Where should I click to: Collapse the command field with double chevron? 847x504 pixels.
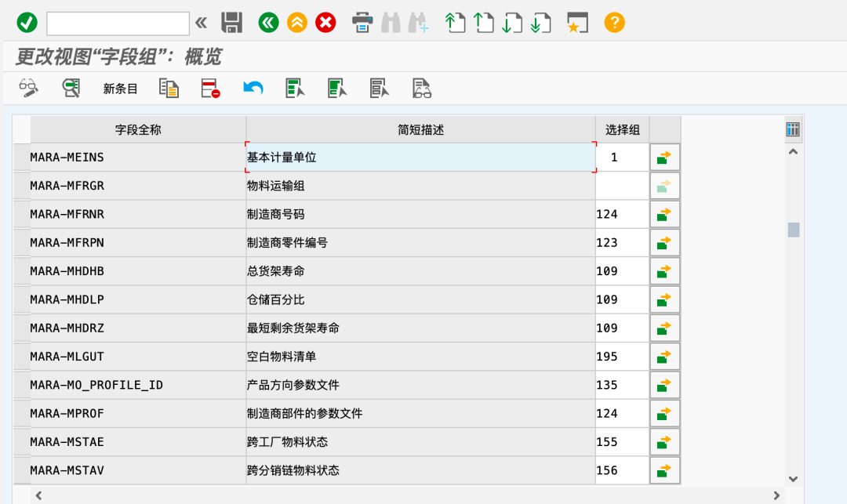202,23
